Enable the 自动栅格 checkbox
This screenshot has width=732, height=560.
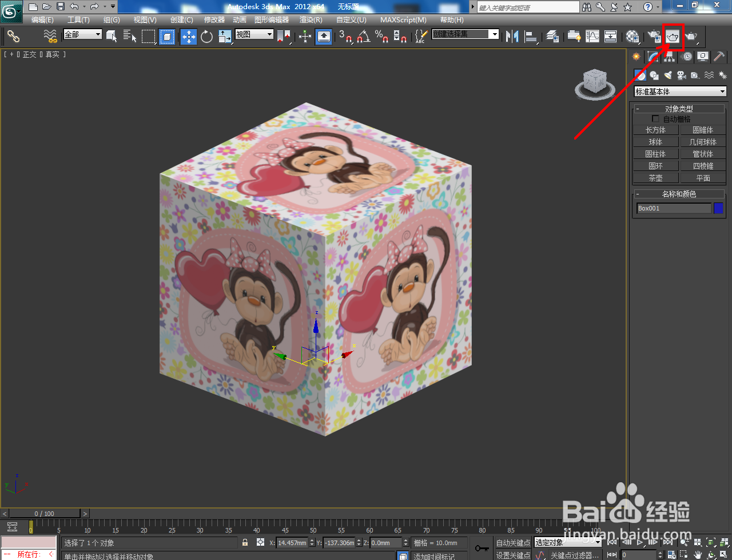(x=655, y=119)
